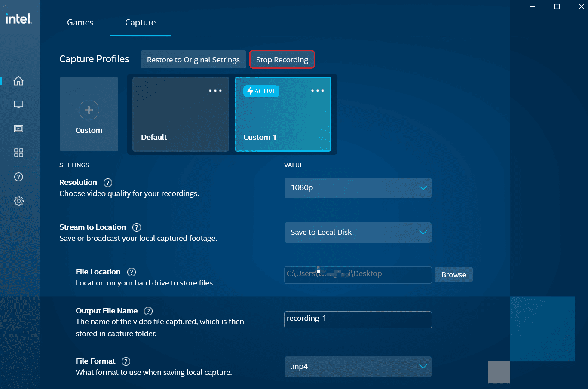Expand the Stream to Location dropdown

358,233
